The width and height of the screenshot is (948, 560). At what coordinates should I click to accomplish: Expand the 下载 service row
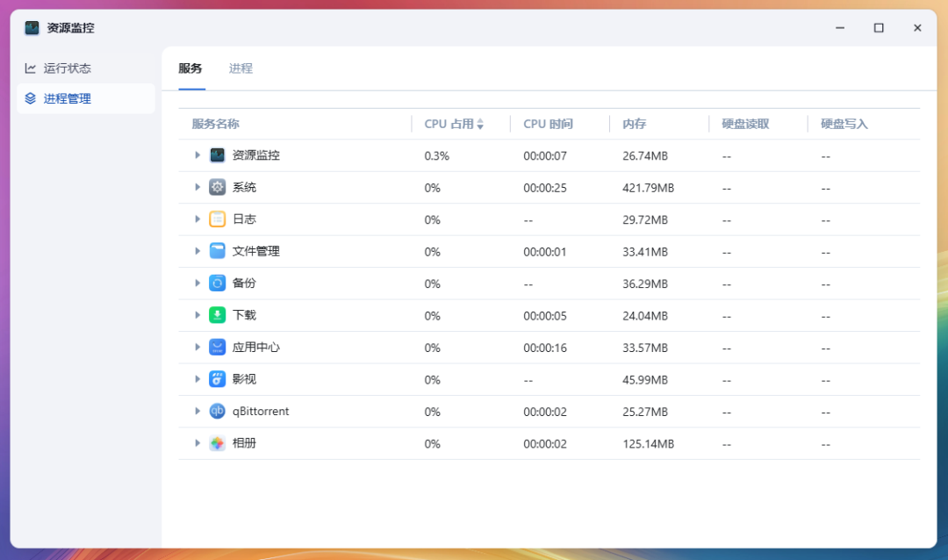pyautogui.click(x=197, y=315)
